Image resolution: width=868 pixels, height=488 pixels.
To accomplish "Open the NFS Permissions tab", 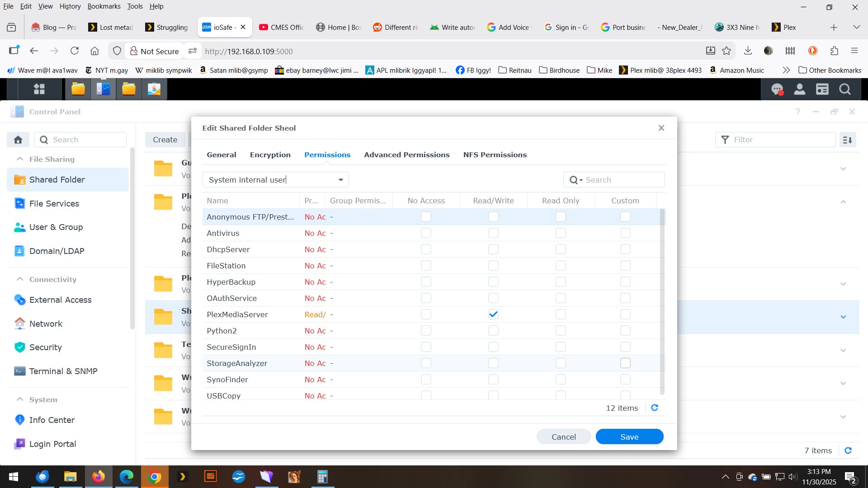I will click(x=495, y=155).
